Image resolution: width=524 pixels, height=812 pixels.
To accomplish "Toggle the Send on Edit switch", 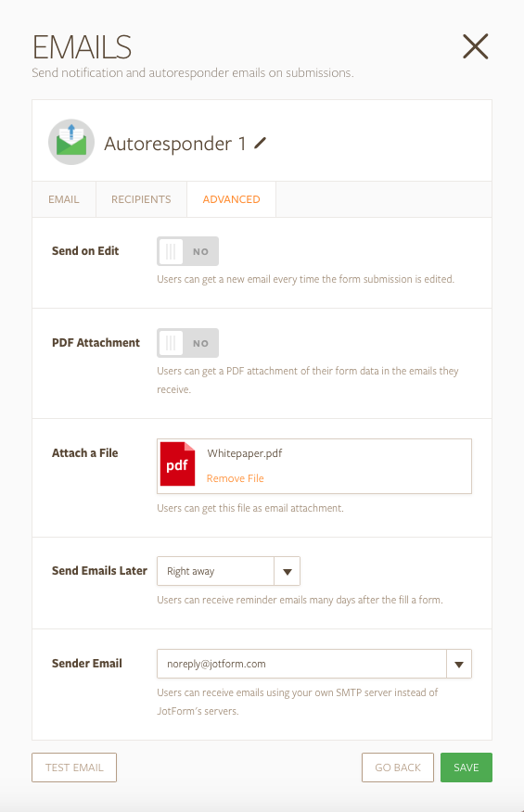I will point(187,251).
